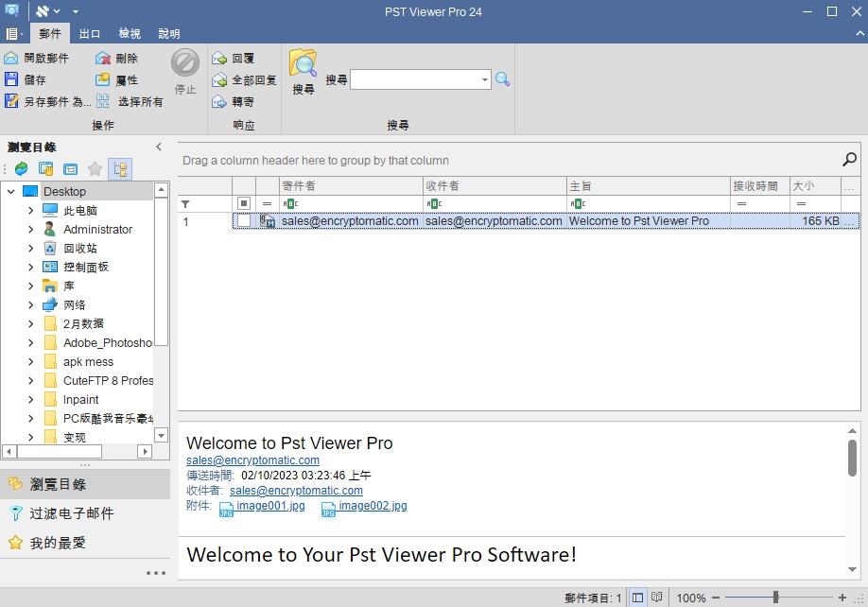Click the 儲存 save icon
868x607 pixels.
point(11,80)
